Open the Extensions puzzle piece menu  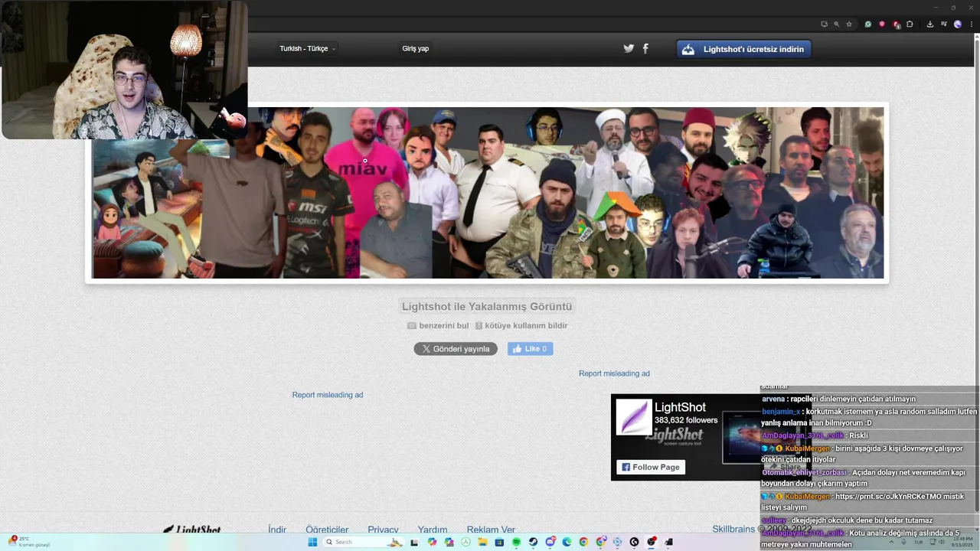[910, 24]
